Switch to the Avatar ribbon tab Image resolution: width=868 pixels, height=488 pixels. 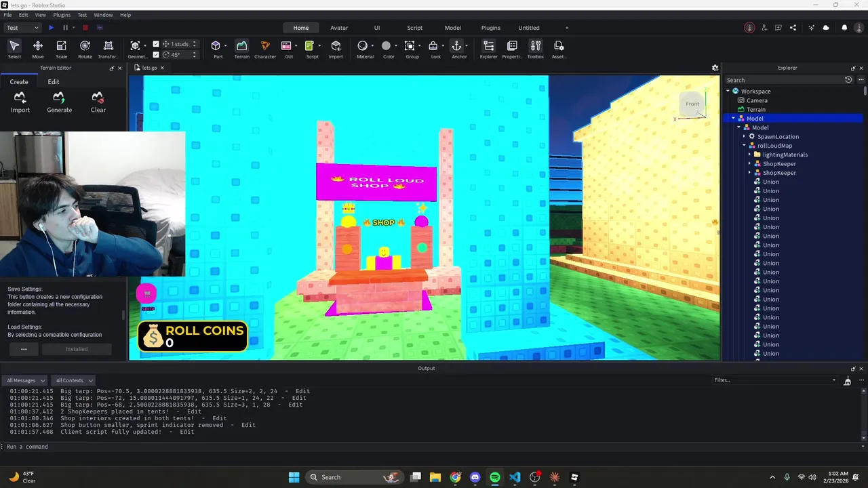coord(339,28)
